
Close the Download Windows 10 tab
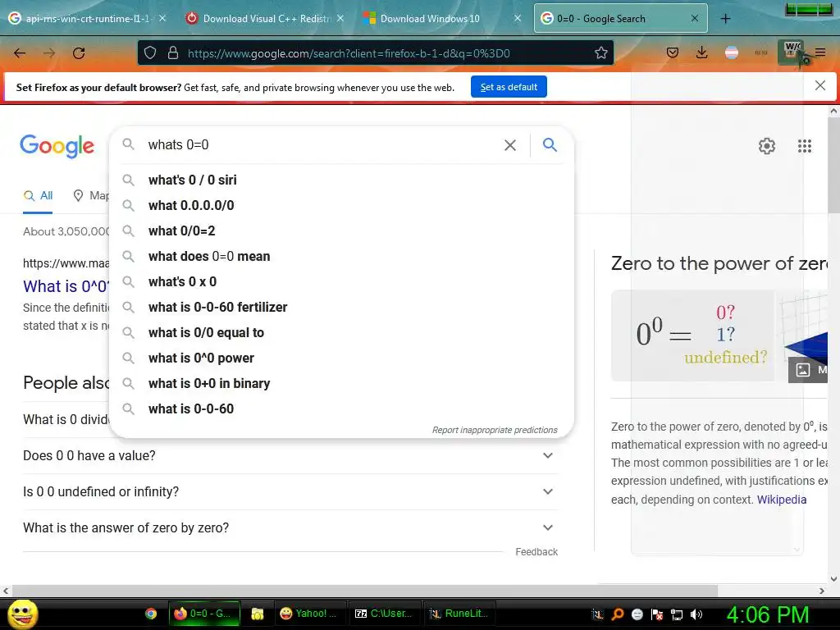point(518,18)
